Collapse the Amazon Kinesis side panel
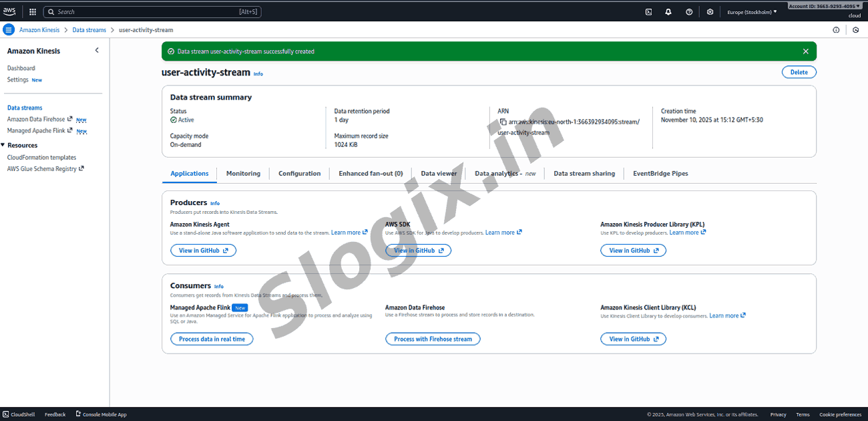This screenshot has height=421, width=868. [x=97, y=51]
